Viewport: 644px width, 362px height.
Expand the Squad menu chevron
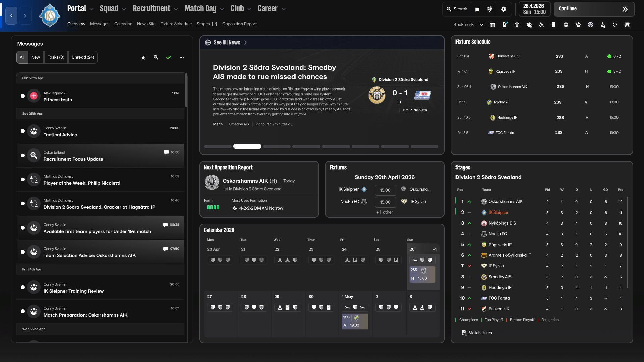click(124, 9)
